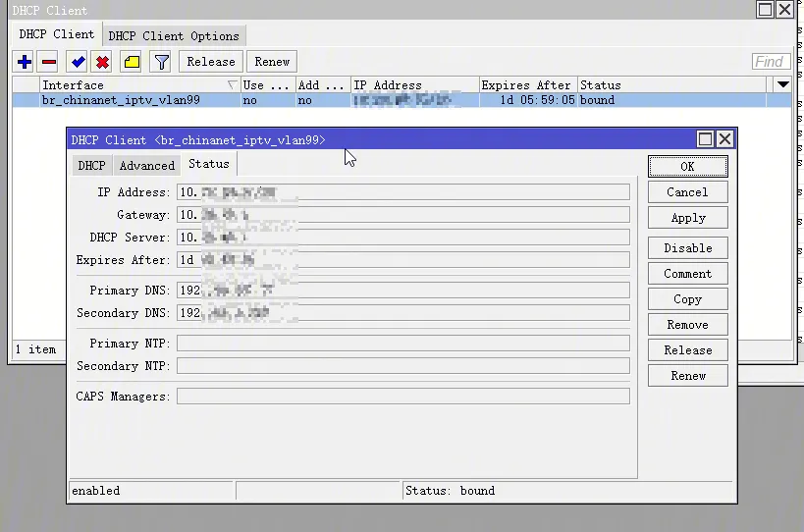Click the Apply button
Screen dimensions: 804x532
click(x=687, y=218)
